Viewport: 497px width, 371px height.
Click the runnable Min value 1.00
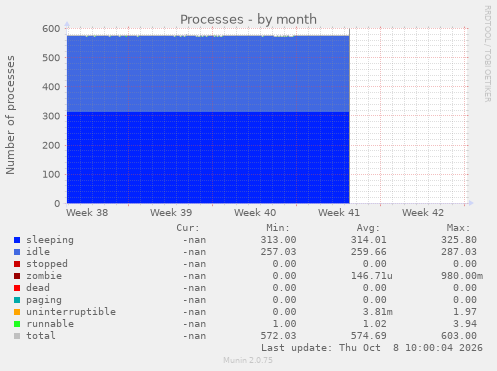tap(284, 324)
